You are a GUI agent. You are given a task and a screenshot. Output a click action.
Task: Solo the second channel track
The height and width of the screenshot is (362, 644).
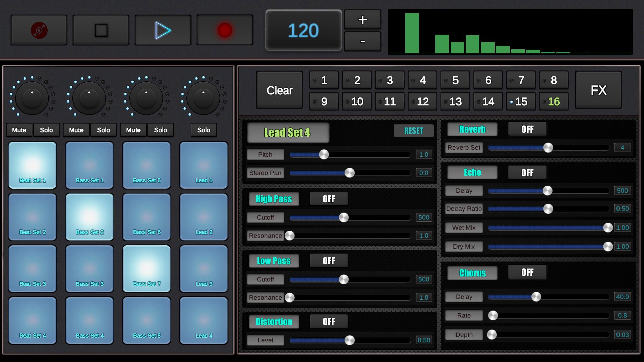(104, 129)
